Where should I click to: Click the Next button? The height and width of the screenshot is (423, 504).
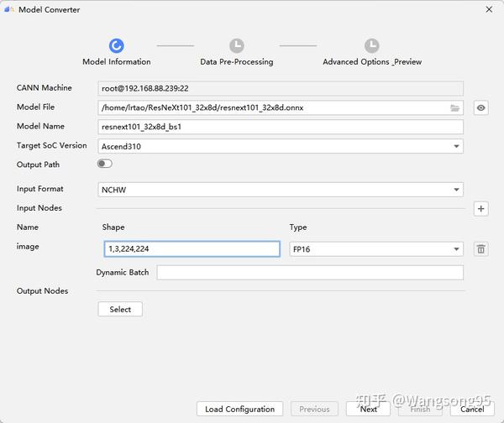point(368,409)
